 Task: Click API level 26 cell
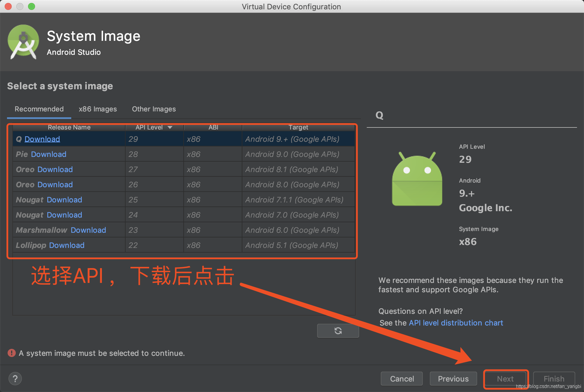pos(154,185)
